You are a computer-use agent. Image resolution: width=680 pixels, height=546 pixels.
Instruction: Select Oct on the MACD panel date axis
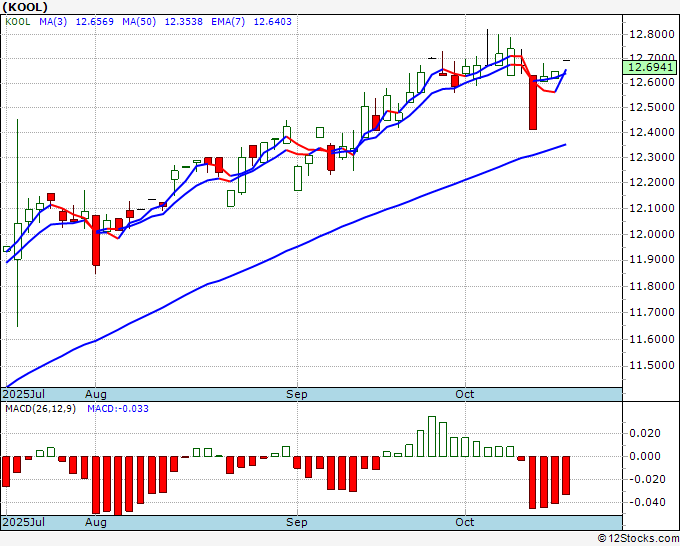464,522
